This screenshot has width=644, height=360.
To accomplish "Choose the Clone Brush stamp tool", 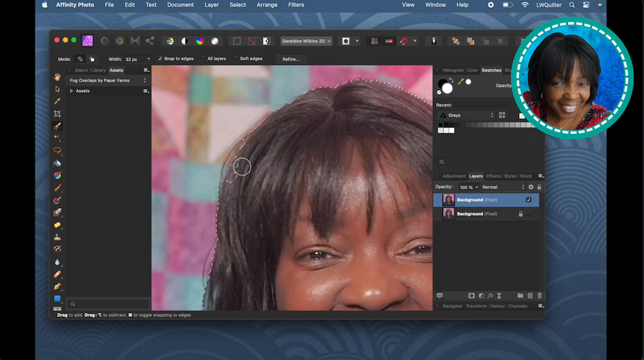I will click(x=57, y=237).
